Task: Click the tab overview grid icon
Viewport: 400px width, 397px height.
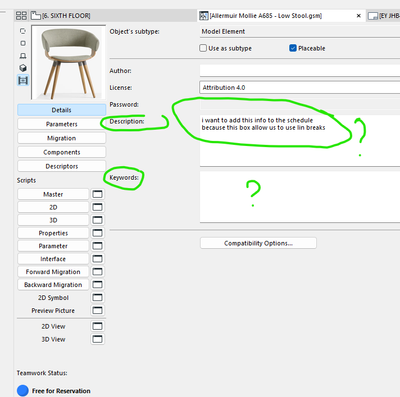Action: [21, 15]
